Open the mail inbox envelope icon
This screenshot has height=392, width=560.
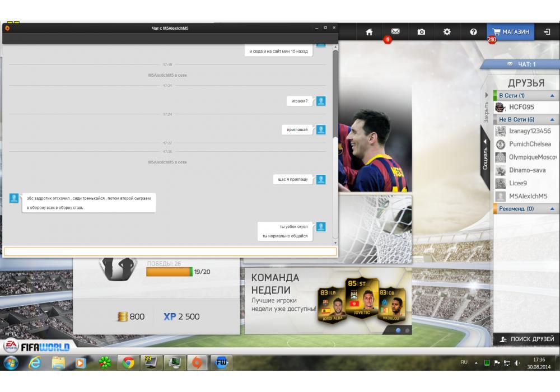[395, 32]
